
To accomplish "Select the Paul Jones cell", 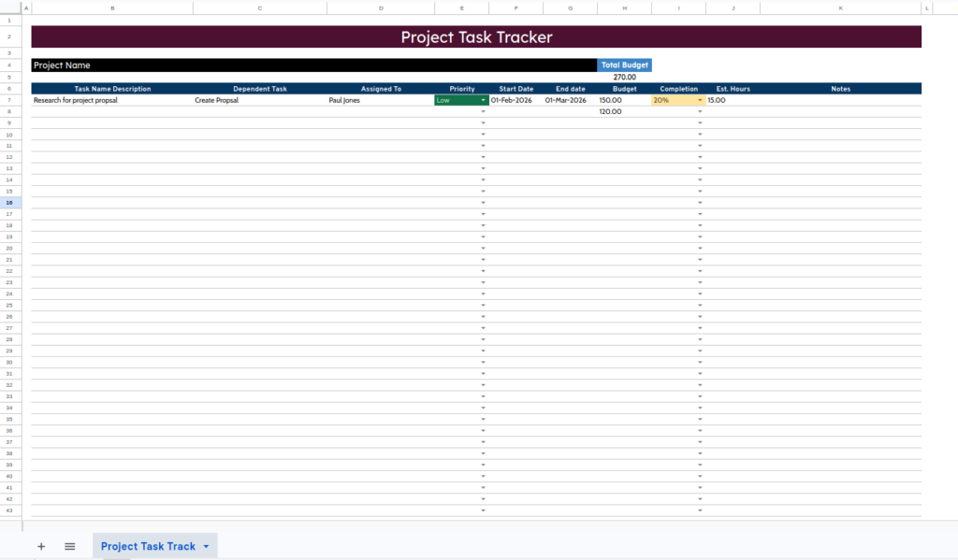I will tap(381, 100).
